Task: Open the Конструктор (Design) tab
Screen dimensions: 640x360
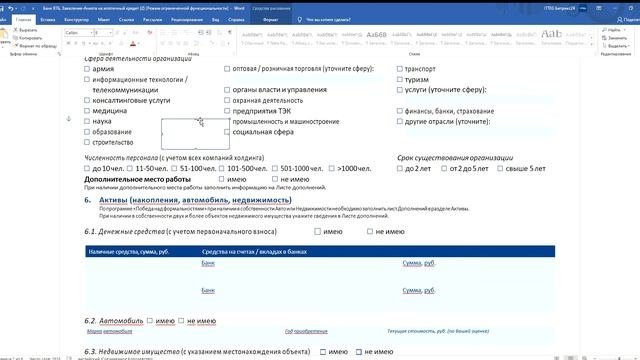Action: click(76, 20)
